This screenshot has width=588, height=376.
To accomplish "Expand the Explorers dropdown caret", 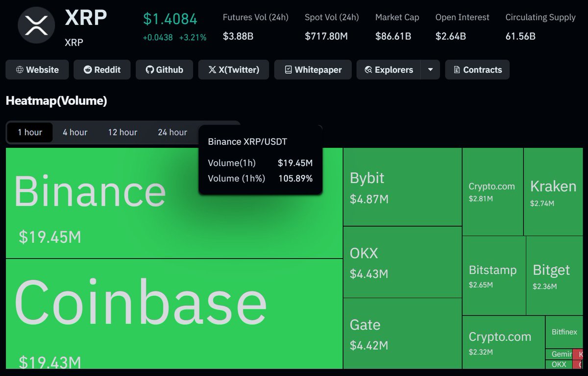I will 430,70.
